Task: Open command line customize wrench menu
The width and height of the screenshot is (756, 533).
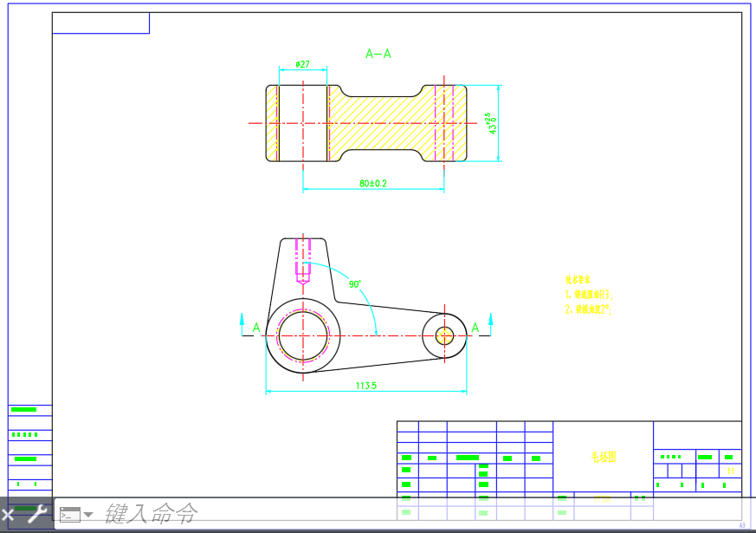Action: (x=36, y=514)
